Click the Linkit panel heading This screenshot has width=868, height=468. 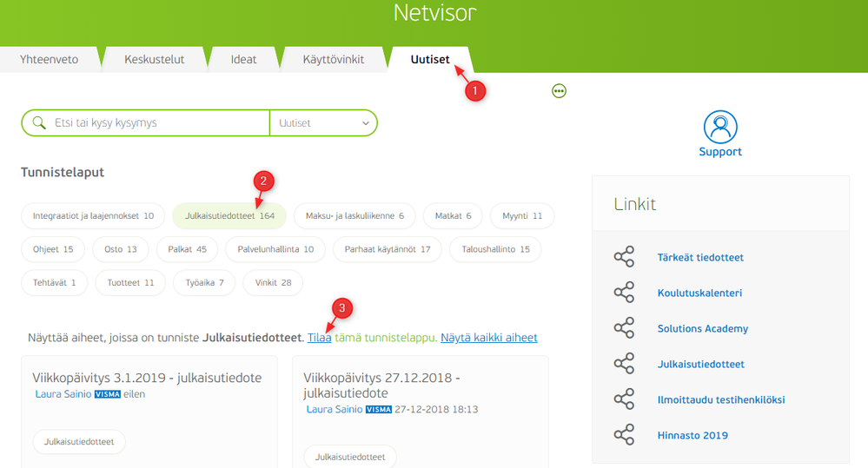pos(634,204)
